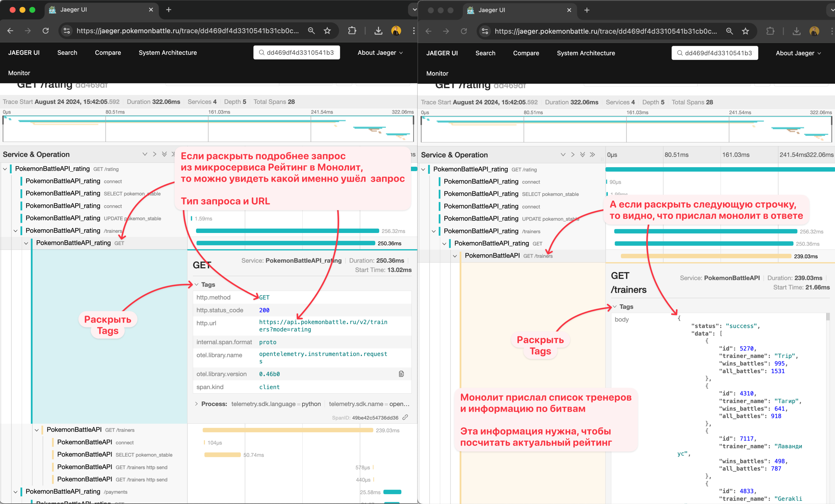Click the SpanID deep link icon
835x504 pixels.
(x=405, y=418)
